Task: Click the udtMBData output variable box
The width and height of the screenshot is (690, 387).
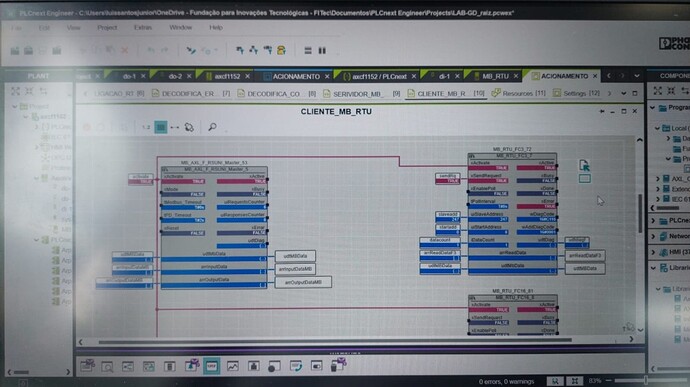Action: (x=295, y=256)
